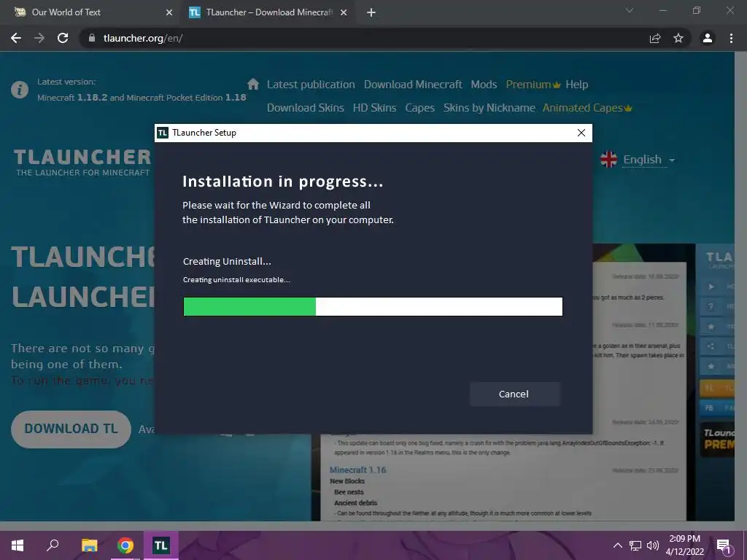Open the Windows Start menu

(x=18, y=545)
